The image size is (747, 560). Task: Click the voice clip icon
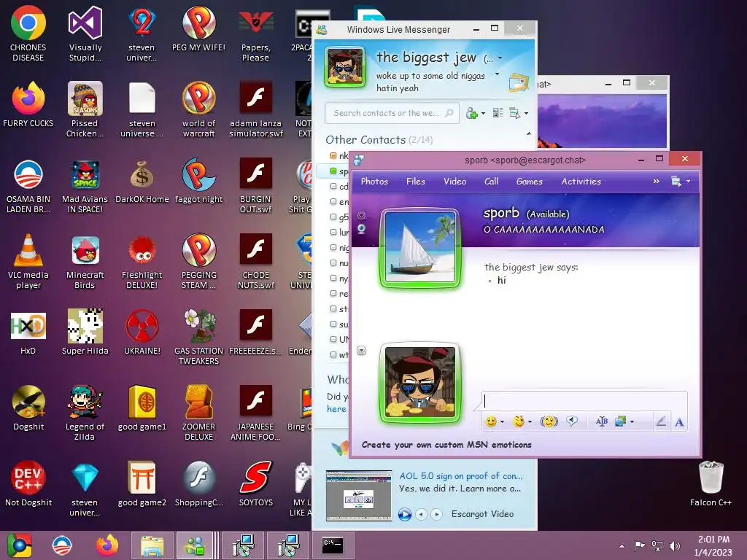click(572, 421)
